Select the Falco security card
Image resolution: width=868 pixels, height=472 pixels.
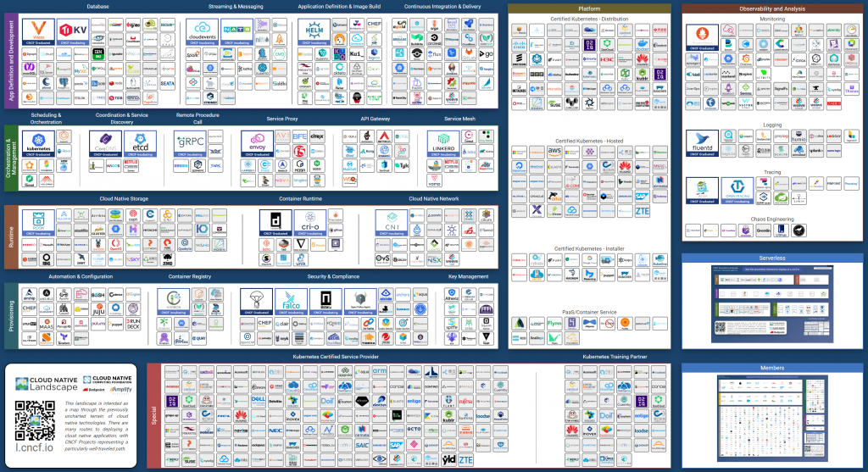tap(292, 303)
